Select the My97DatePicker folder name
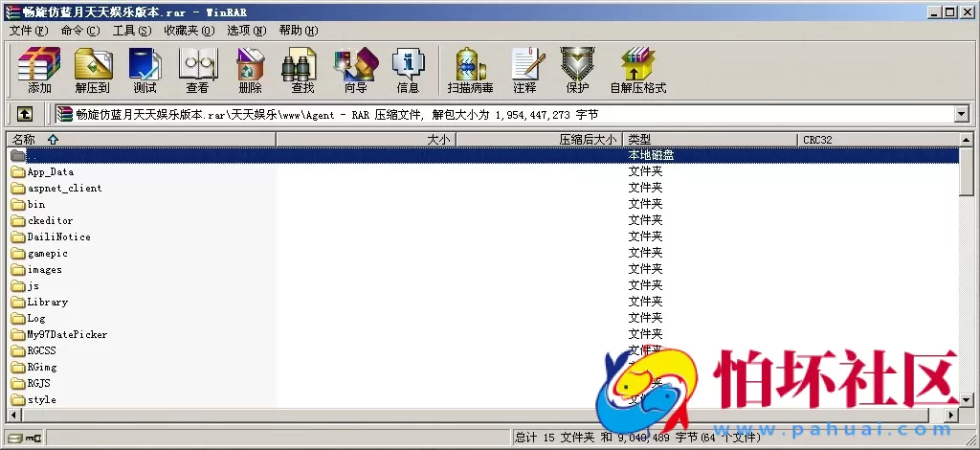This screenshot has width=980, height=450. (x=68, y=334)
